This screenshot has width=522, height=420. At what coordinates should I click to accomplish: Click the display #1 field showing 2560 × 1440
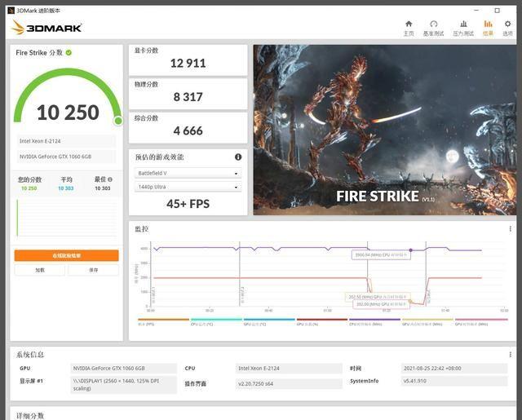point(123,385)
